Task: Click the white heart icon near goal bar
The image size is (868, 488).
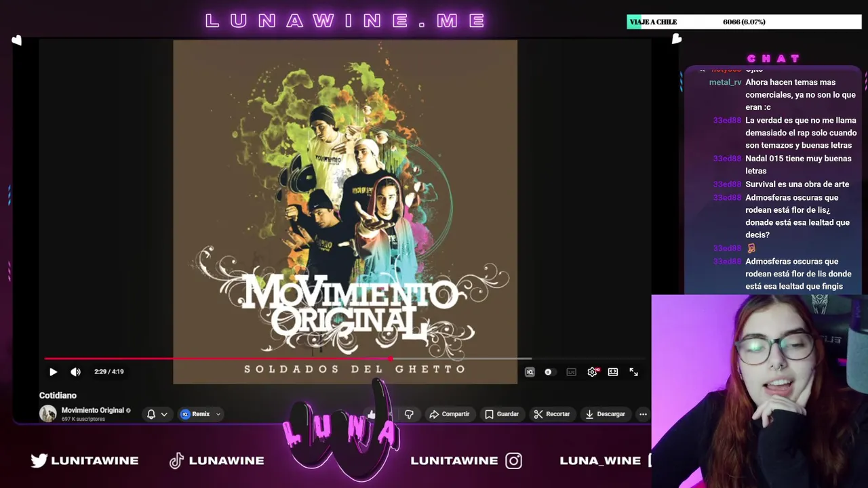Action: [676, 39]
